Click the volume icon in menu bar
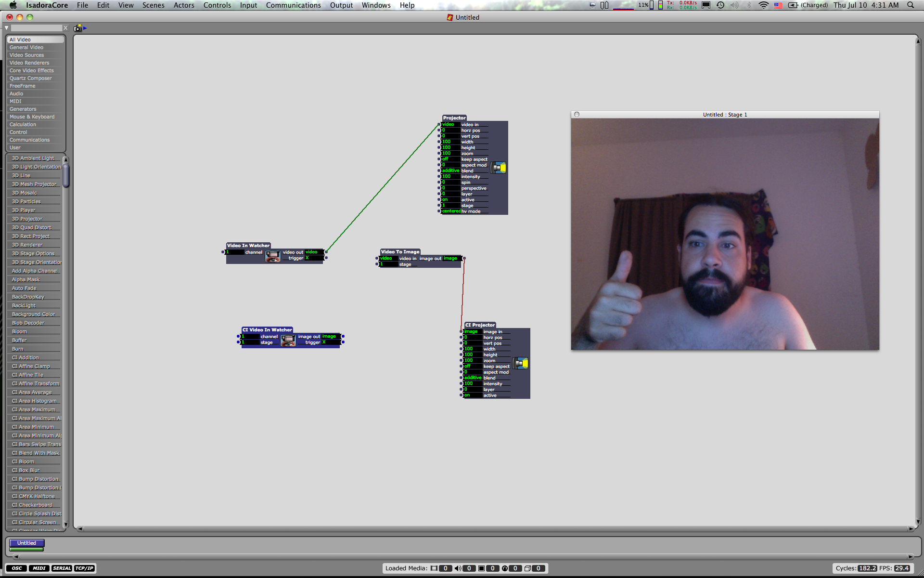This screenshot has height=578, width=924. pos(734,5)
